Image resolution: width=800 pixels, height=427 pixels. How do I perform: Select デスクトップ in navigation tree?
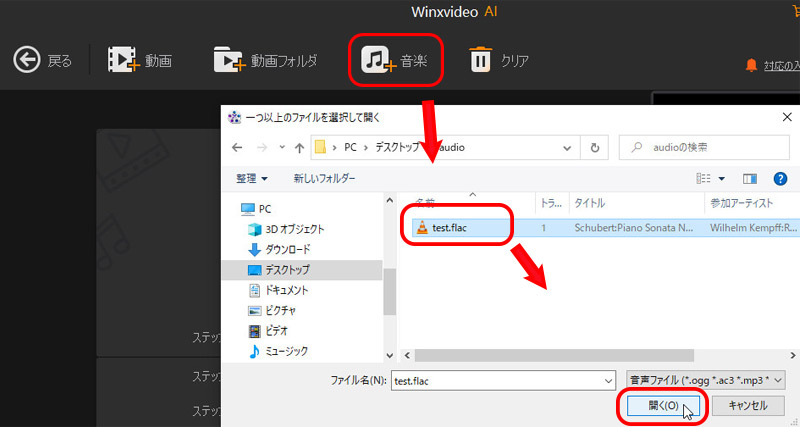click(279, 269)
